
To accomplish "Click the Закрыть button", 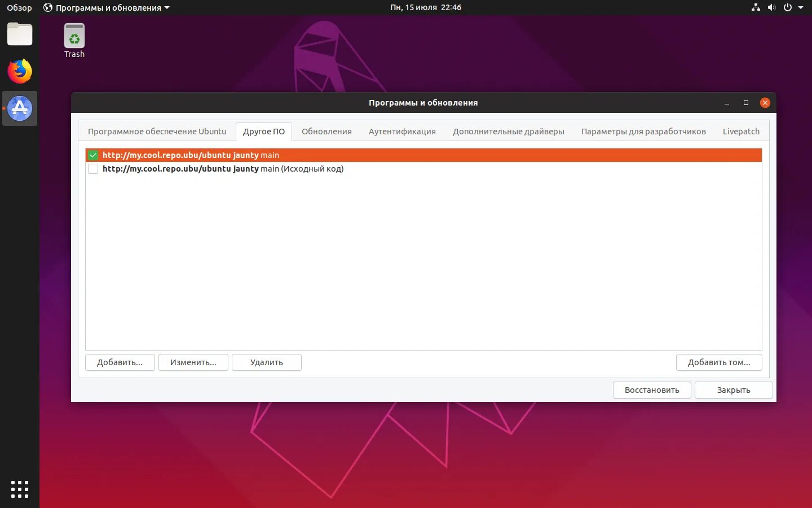I will point(734,390).
